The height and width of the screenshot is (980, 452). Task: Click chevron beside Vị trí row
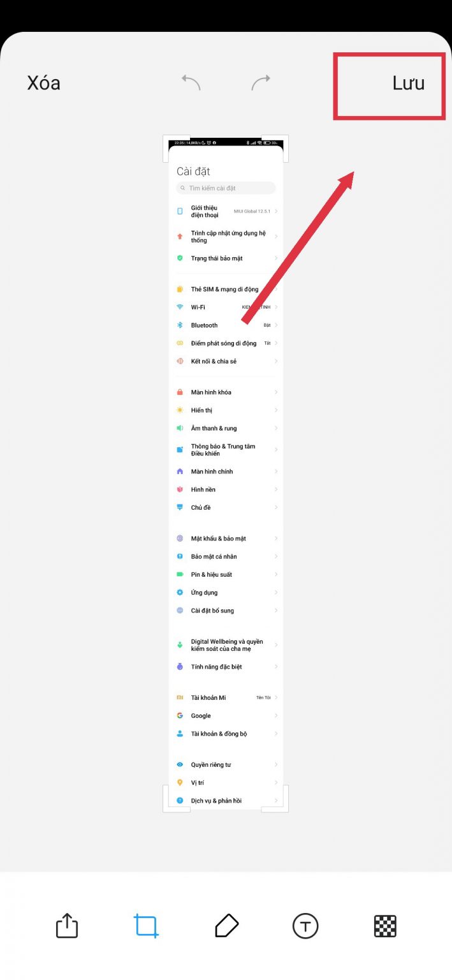(x=276, y=783)
